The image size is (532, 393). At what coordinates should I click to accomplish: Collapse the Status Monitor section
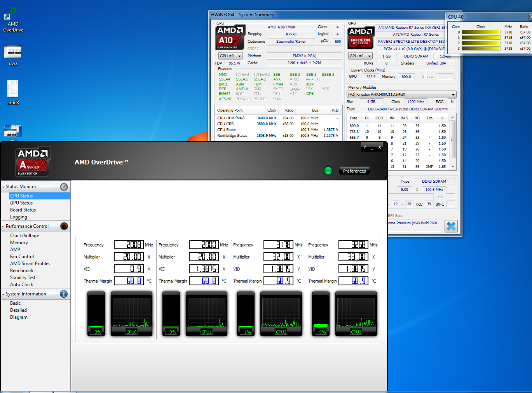click(3, 187)
